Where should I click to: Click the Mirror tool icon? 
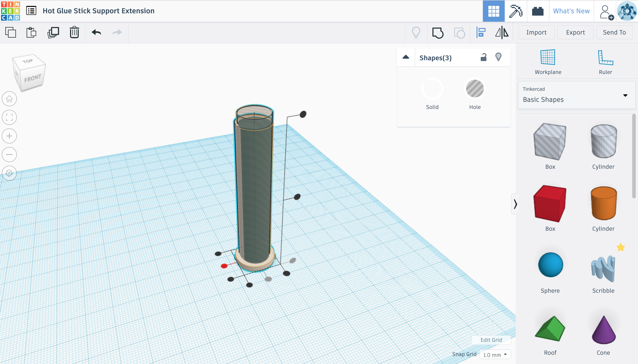tap(502, 33)
